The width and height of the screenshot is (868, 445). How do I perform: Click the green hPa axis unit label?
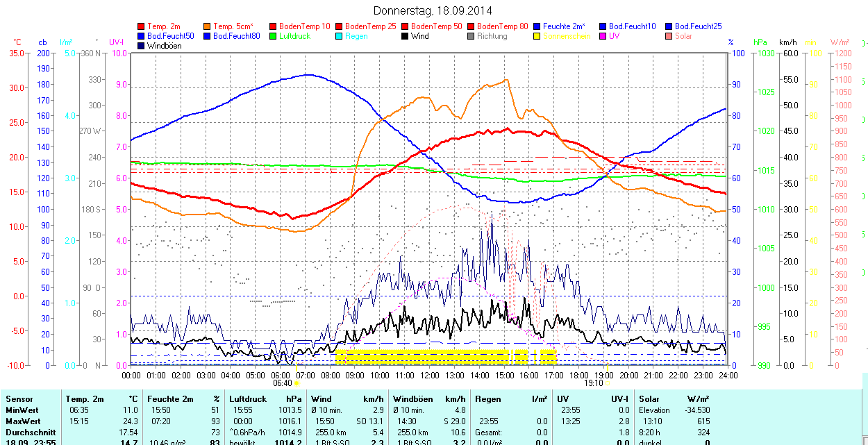(x=760, y=42)
